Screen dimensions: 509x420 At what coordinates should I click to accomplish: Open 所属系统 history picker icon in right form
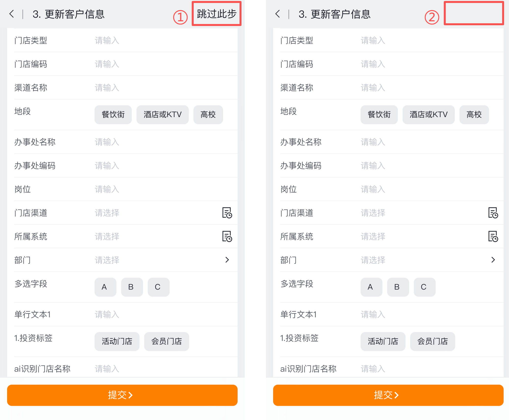pyautogui.click(x=493, y=236)
